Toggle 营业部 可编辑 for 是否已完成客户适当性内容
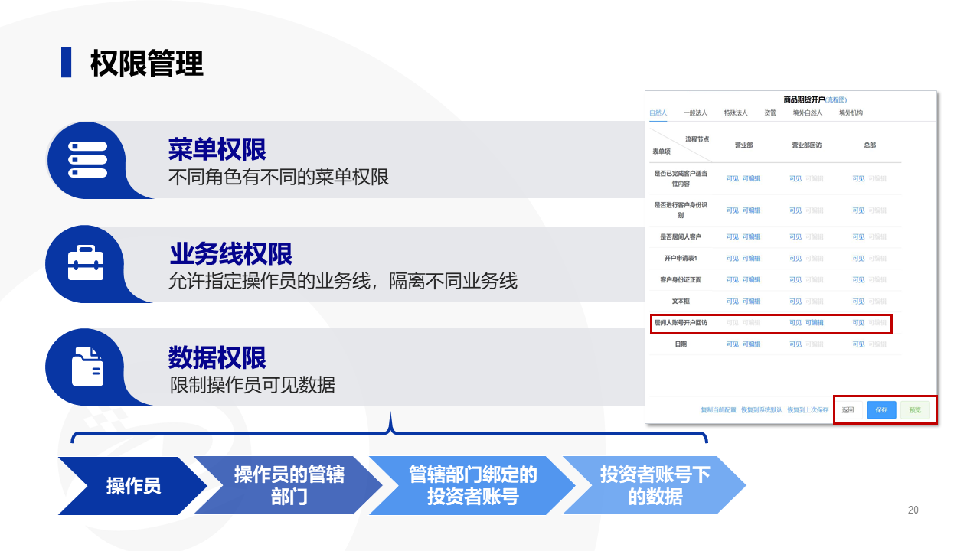This screenshot has height=551, width=980. click(752, 178)
